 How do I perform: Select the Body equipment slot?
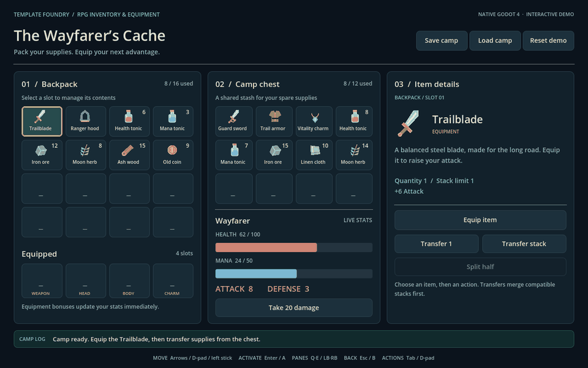click(129, 281)
